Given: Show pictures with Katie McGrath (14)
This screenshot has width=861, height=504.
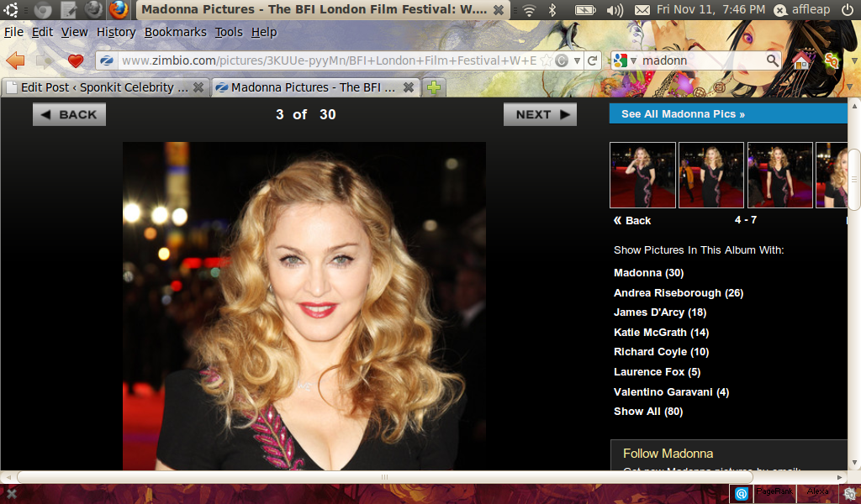Looking at the screenshot, I should point(661,333).
